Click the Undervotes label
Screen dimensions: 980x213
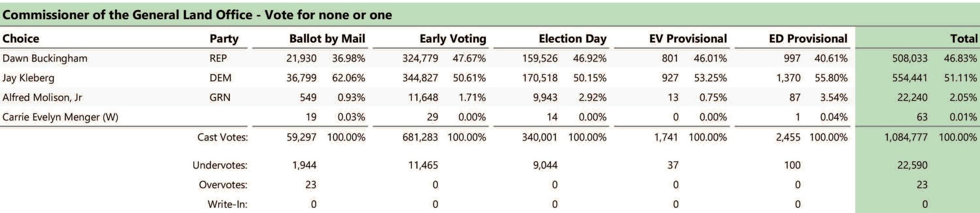coord(220,165)
